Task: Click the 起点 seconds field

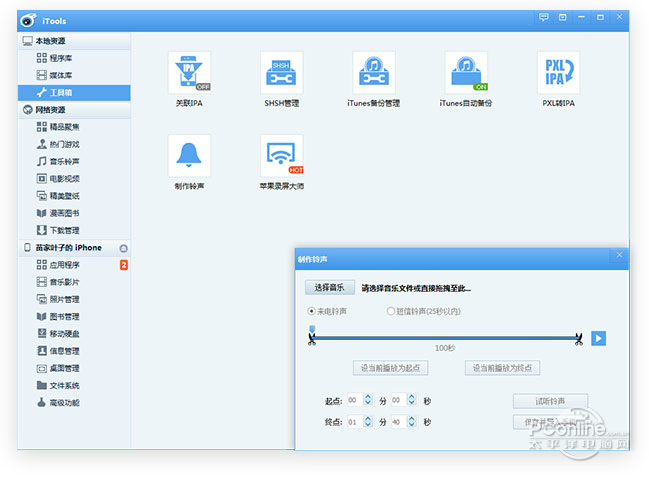Action: [399, 400]
